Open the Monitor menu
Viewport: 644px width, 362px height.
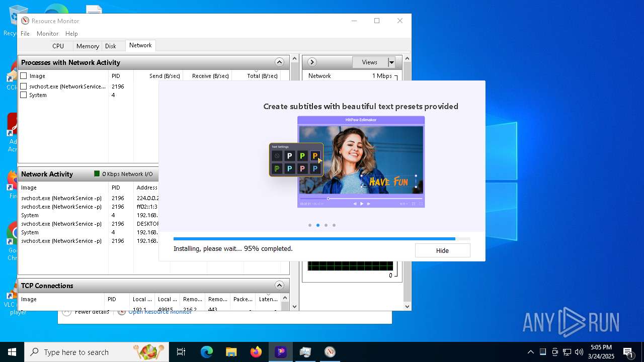click(x=48, y=33)
